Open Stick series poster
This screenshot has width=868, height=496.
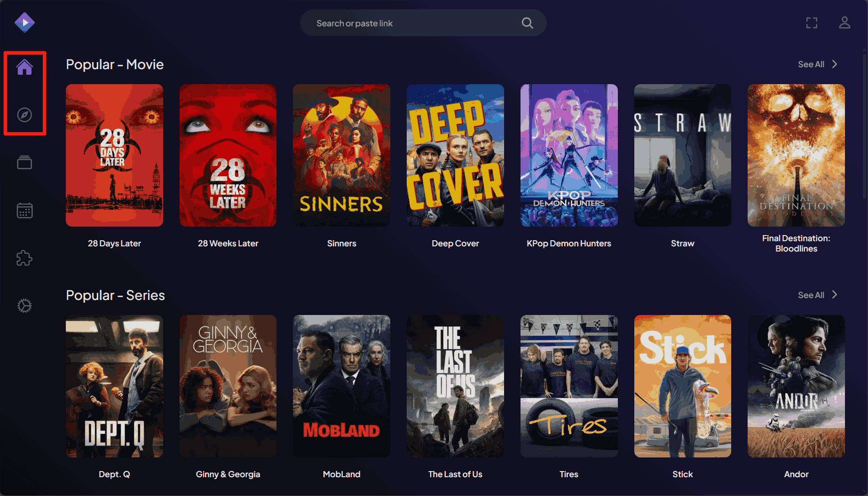pos(683,386)
